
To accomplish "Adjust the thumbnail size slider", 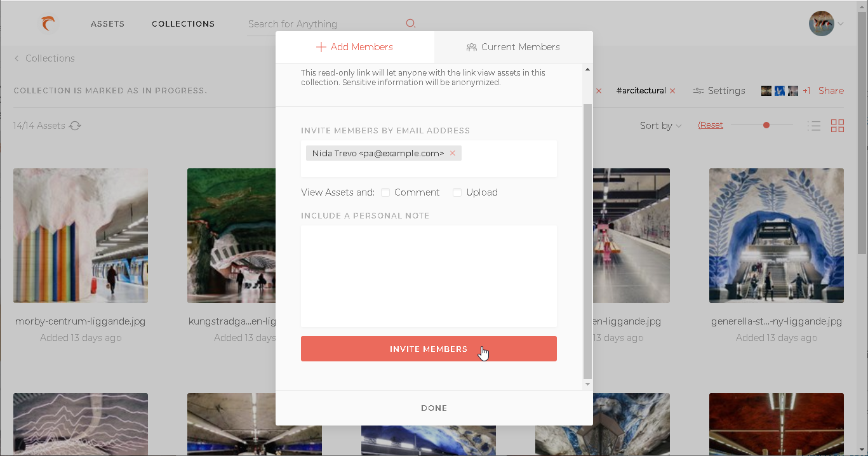I will [766, 125].
